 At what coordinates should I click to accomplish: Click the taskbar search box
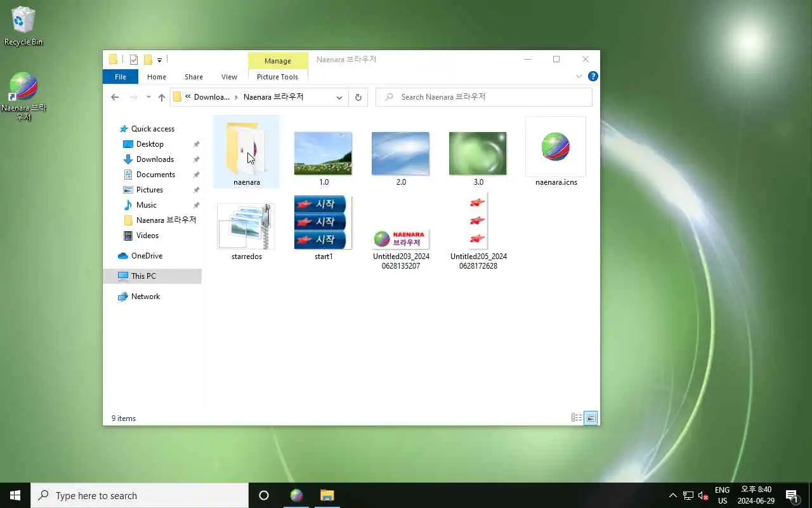140,495
